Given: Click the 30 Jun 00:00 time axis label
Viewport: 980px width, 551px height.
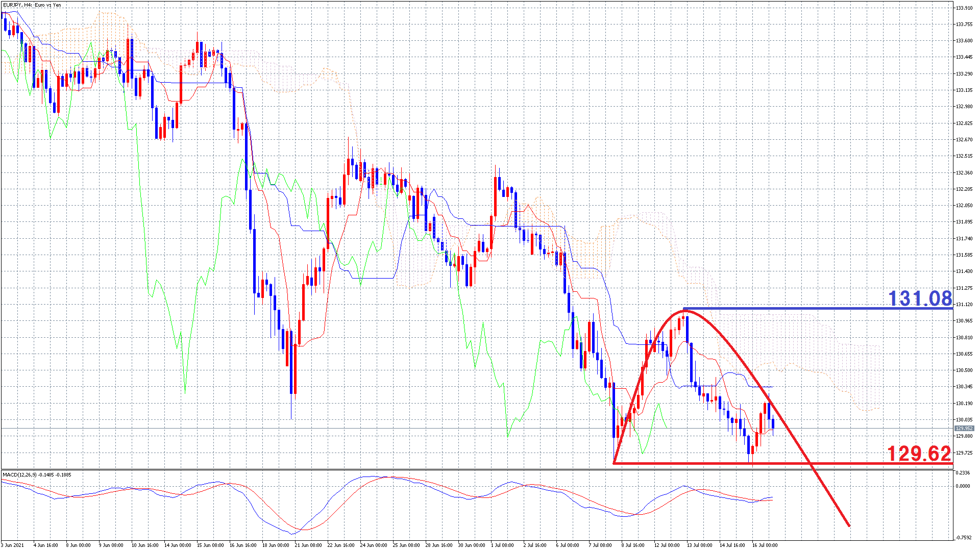Looking at the screenshot, I should tap(472, 545).
